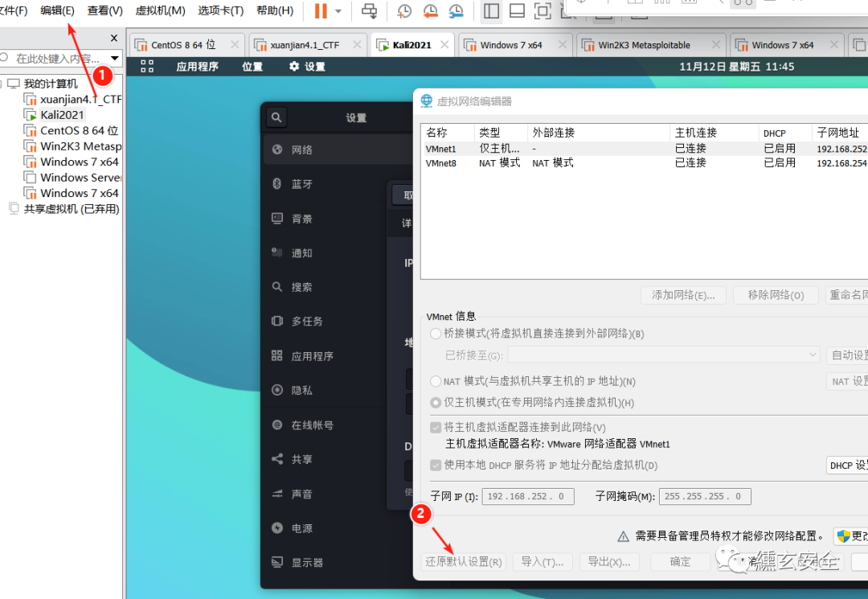868x599 pixels.
Task: Close the library panel with the X
Action: click(x=114, y=38)
